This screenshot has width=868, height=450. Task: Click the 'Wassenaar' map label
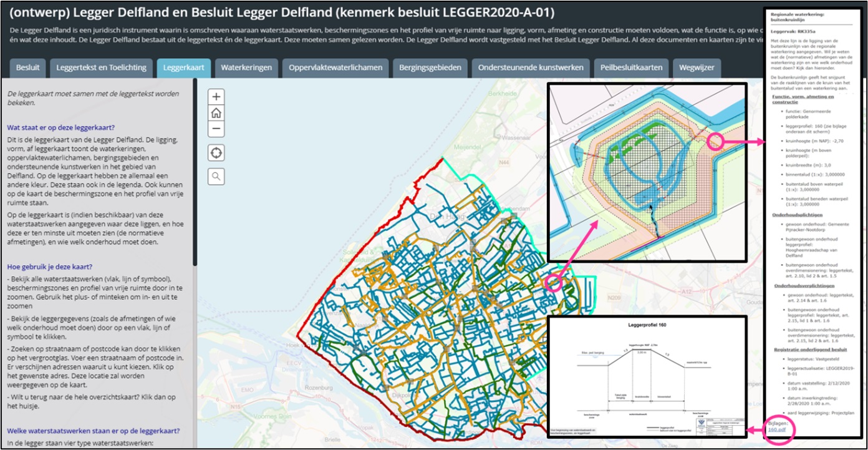pos(515,137)
